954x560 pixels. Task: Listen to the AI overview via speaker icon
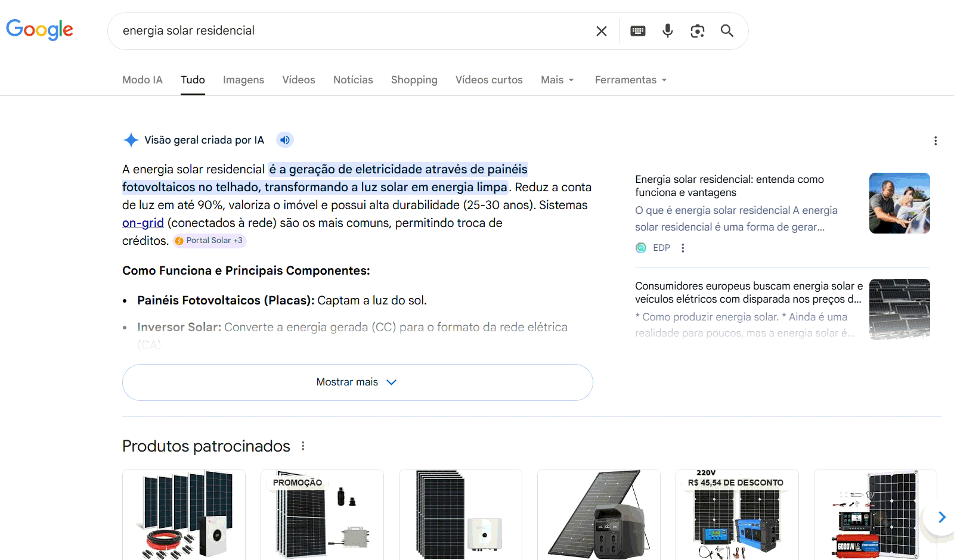click(x=284, y=139)
